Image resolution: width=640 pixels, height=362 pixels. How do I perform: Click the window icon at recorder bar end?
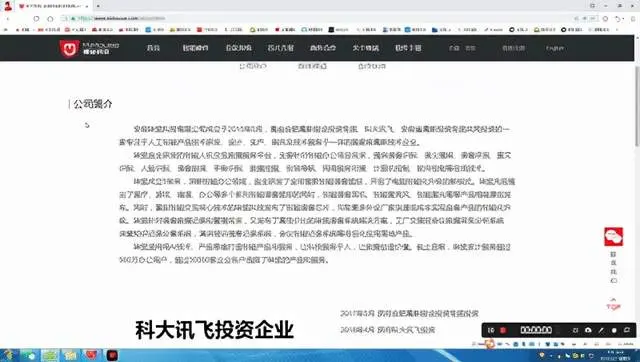(x=627, y=330)
